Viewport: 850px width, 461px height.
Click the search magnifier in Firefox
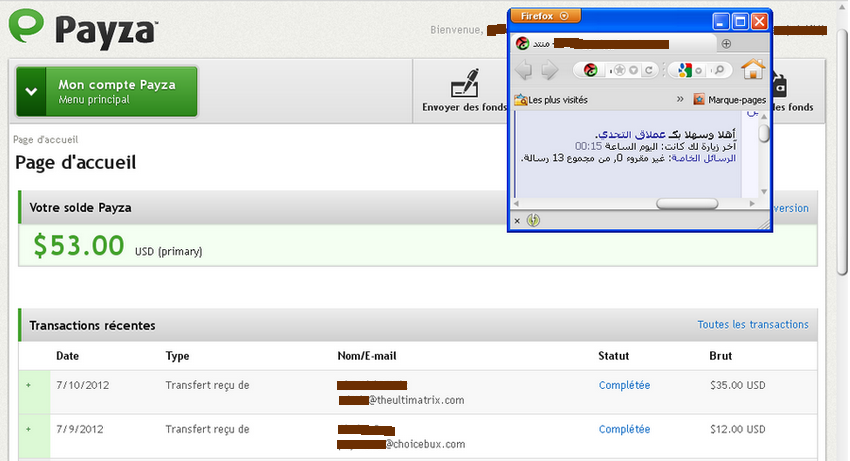point(719,70)
